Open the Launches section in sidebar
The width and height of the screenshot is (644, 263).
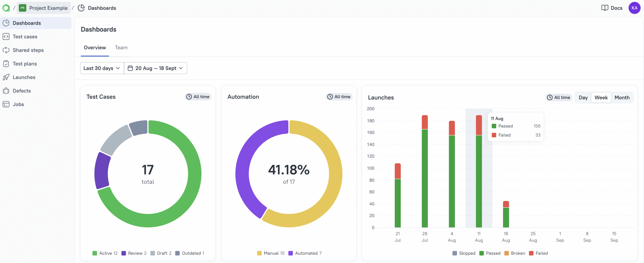point(24,77)
